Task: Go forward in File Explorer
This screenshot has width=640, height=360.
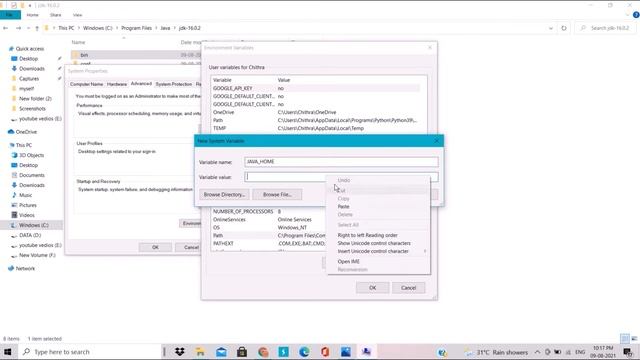Action: coord(18,28)
